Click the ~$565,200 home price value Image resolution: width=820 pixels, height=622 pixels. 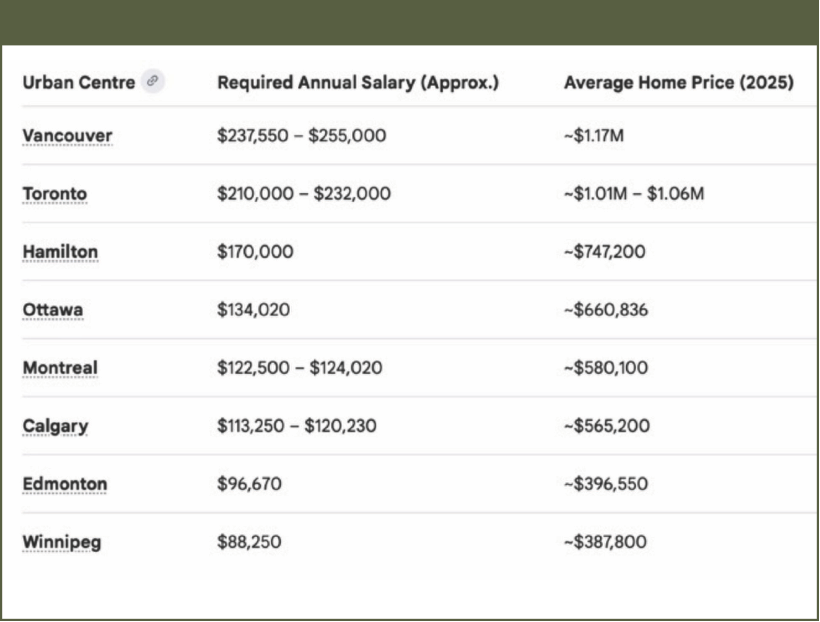point(606,426)
